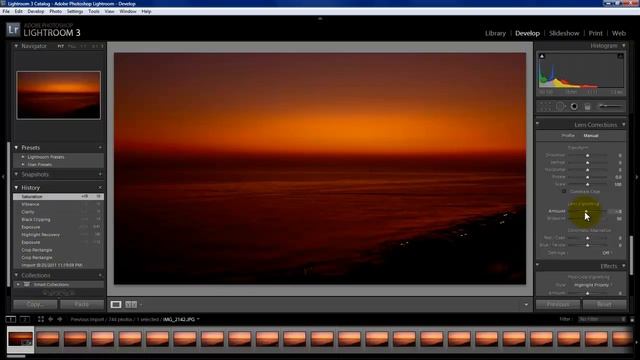
Task: Select the Black Clipping history step
Action: [58, 219]
